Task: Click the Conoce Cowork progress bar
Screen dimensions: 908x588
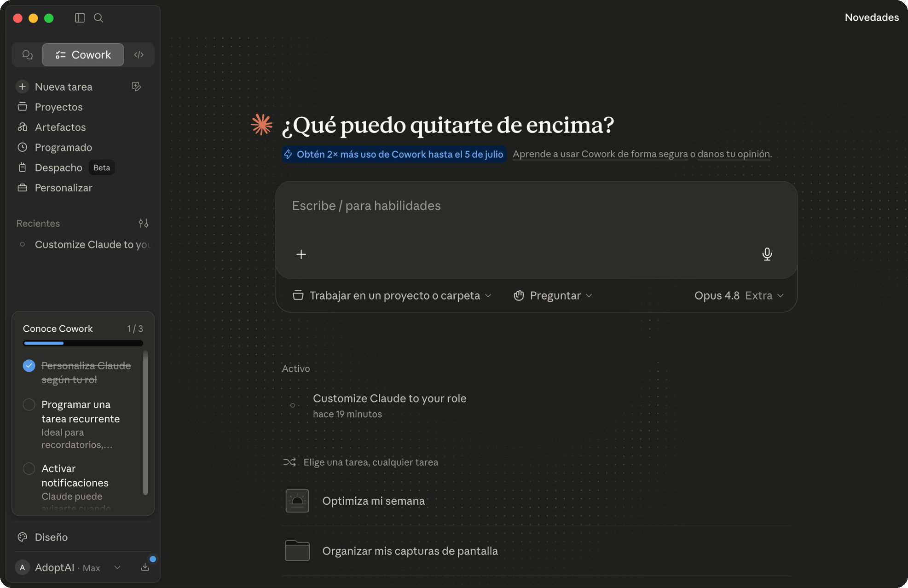Action: (83, 343)
